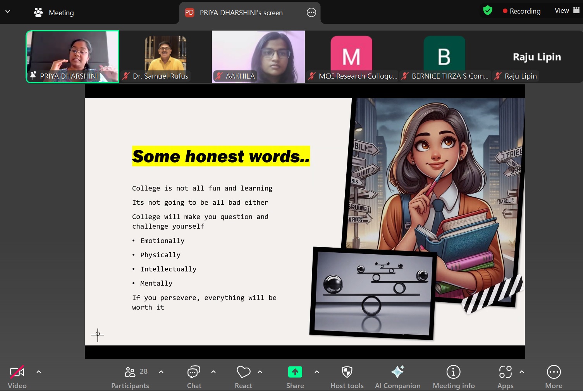Click the green Share screen button

click(x=295, y=372)
